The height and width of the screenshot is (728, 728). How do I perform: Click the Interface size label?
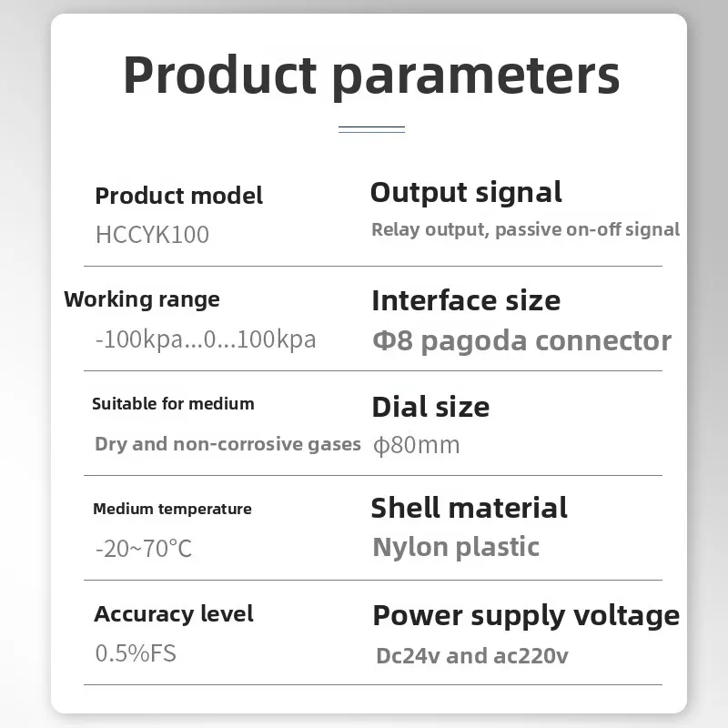point(466,300)
